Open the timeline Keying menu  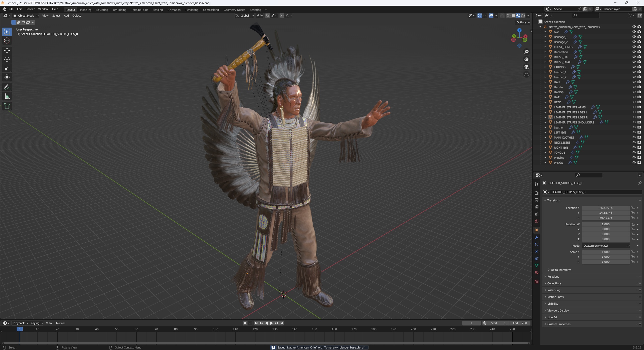[36, 323]
